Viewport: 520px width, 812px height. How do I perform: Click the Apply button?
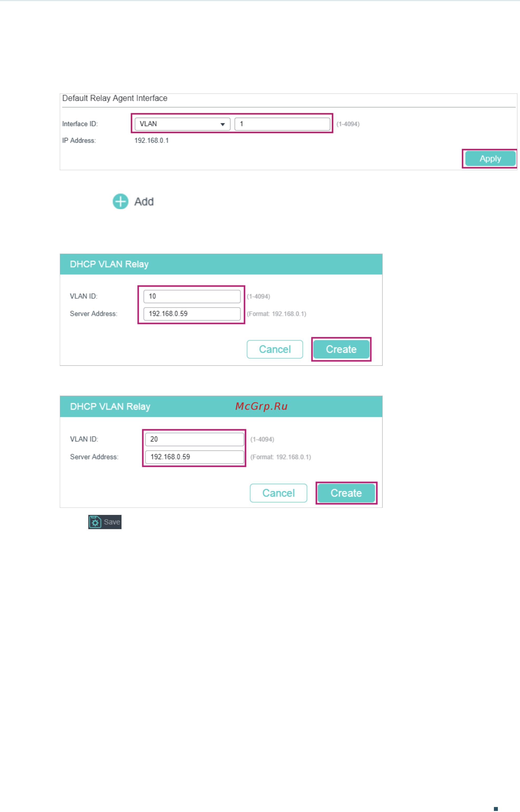pos(490,159)
